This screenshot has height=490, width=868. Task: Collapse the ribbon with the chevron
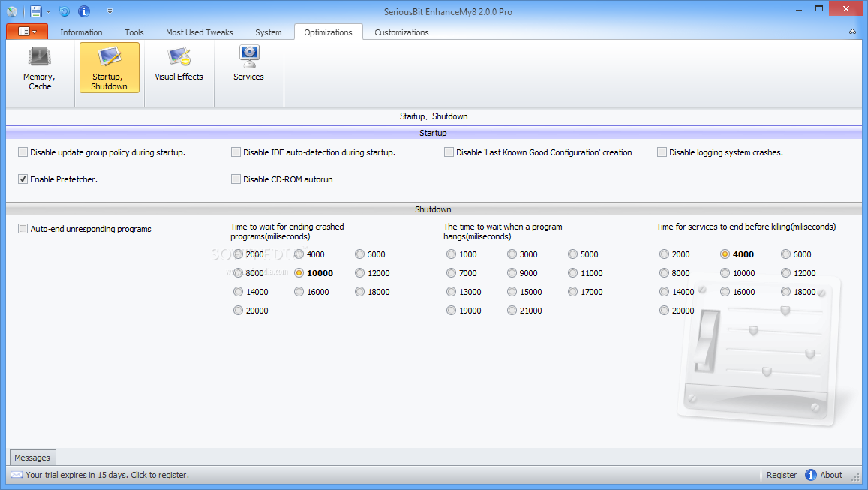(852, 32)
